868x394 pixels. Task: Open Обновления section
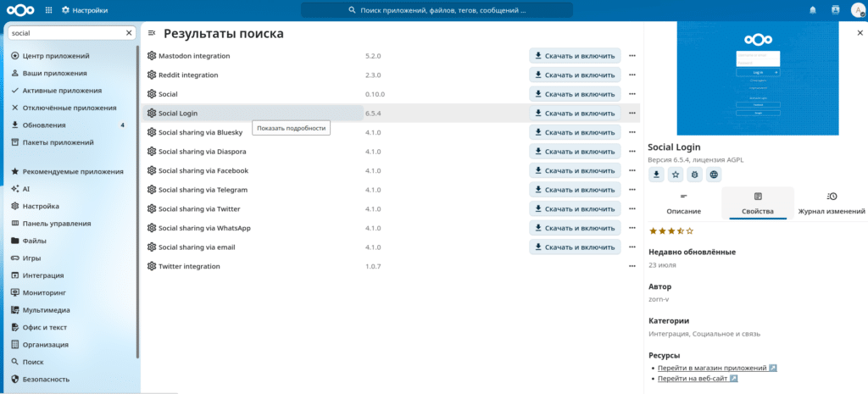pyautogui.click(x=70, y=125)
